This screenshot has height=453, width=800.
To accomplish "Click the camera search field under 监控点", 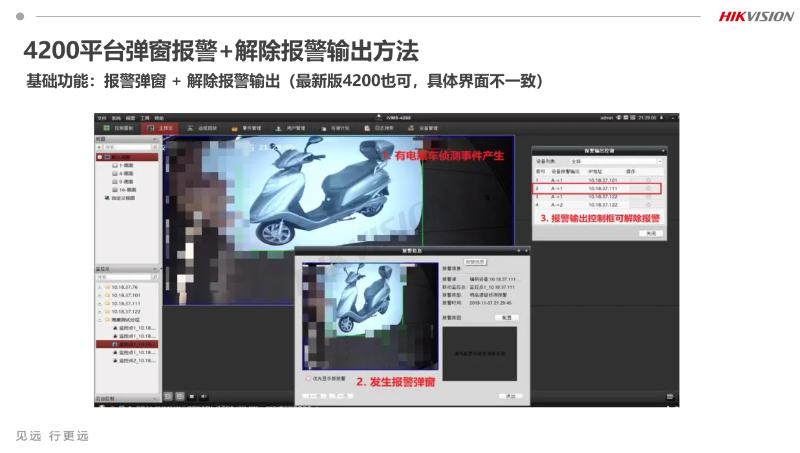I will pos(124,277).
